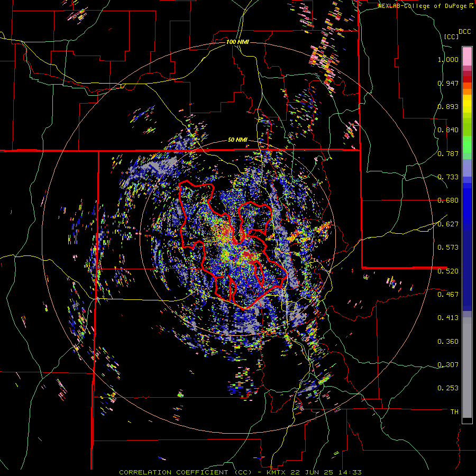Click the 0.520 scale value
Viewport: 476px width, 476px height.
coord(448,271)
